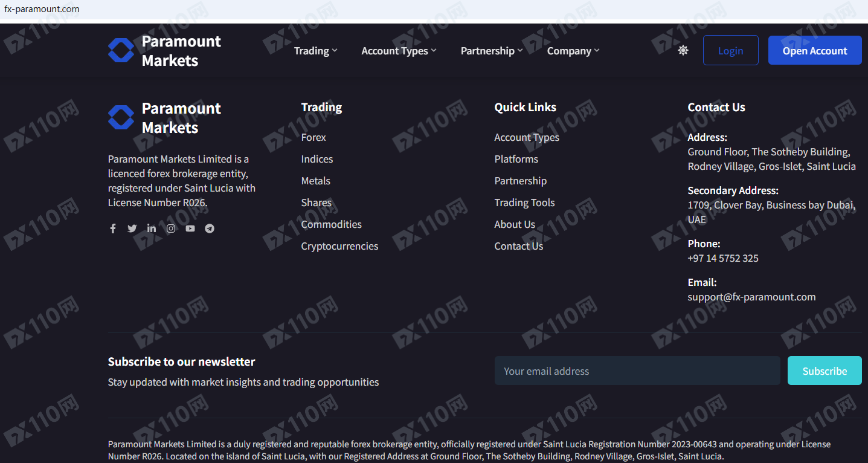Click the Trading footer column heading
The width and height of the screenshot is (868, 463).
click(x=321, y=107)
